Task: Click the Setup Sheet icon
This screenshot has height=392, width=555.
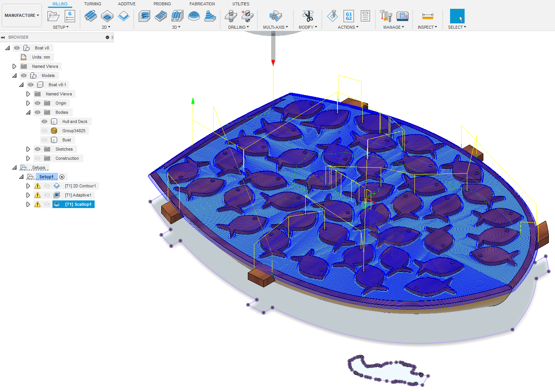Action: pos(365,16)
